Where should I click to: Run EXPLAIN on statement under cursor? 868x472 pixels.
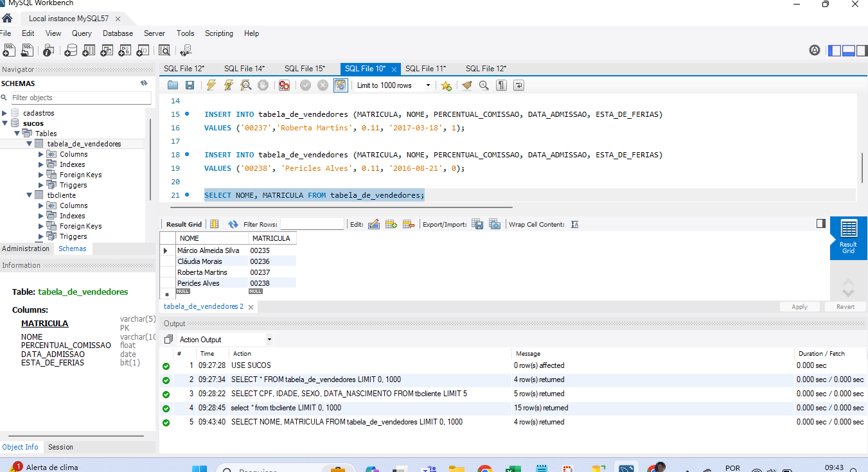pyautogui.click(x=245, y=85)
